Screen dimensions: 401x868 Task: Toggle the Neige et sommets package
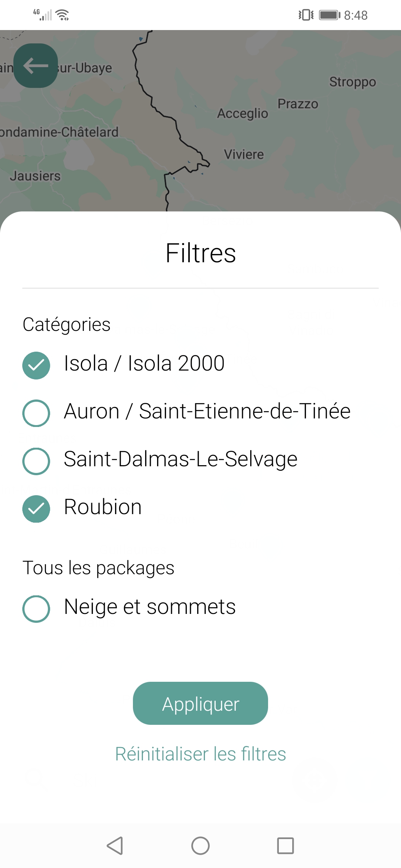click(36, 609)
